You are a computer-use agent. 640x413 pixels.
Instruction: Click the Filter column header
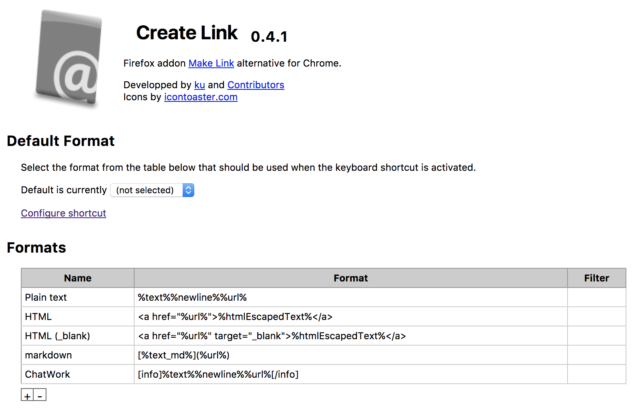(x=596, y=278)
